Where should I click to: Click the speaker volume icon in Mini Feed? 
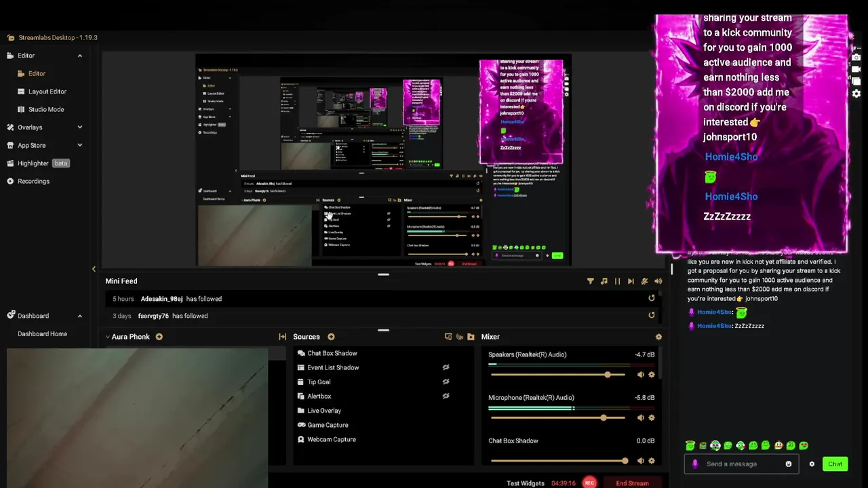tap(658, 281)
